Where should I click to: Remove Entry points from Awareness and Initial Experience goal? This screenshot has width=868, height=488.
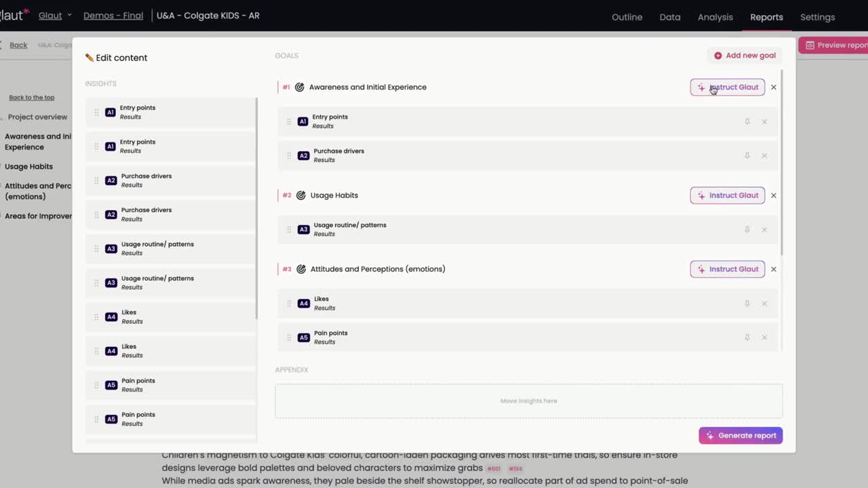[764, 121]
